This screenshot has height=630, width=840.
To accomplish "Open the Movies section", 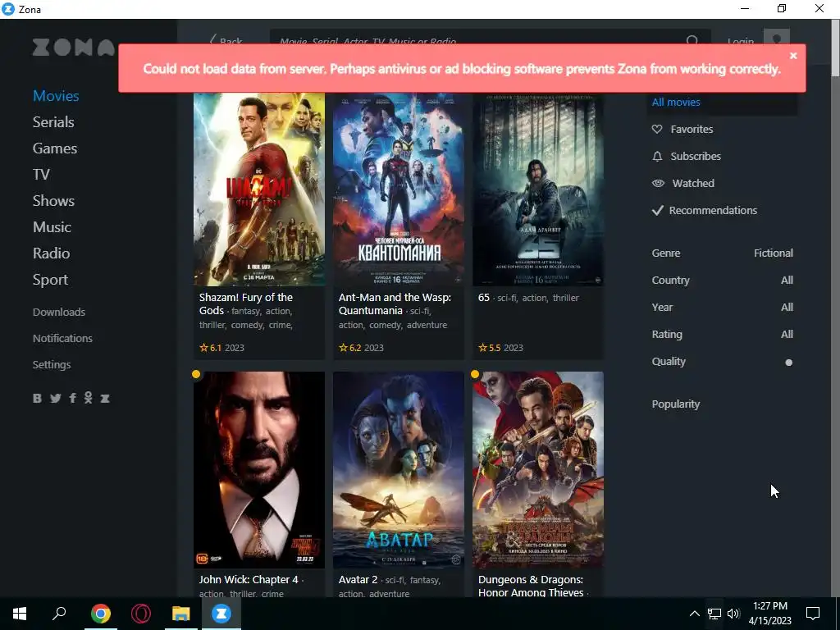I will coord(56,96).
